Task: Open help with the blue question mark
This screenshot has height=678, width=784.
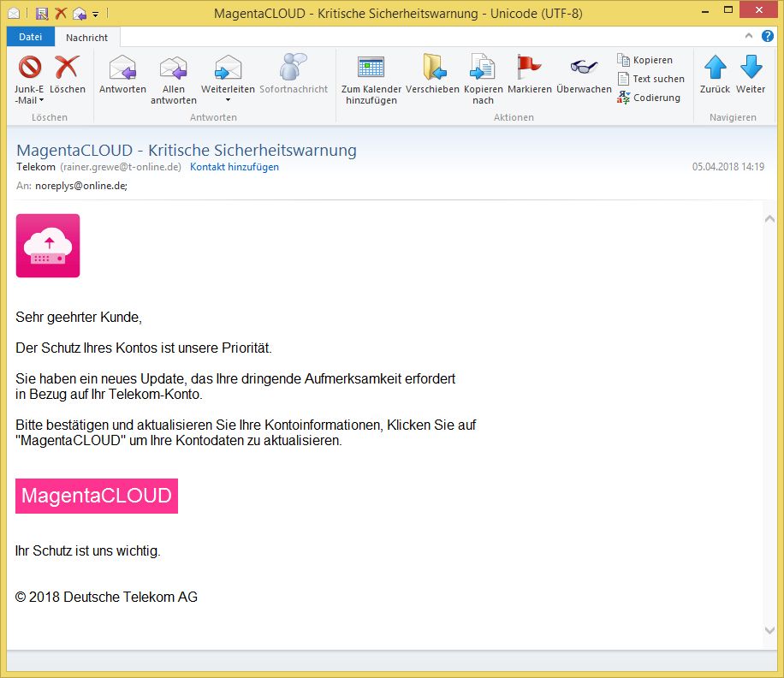Action: click(x=768, y=36)
